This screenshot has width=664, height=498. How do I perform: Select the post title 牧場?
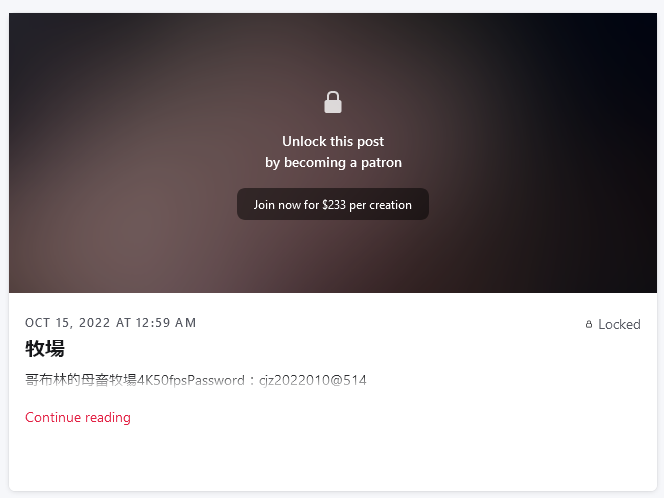tap(45, 349)
